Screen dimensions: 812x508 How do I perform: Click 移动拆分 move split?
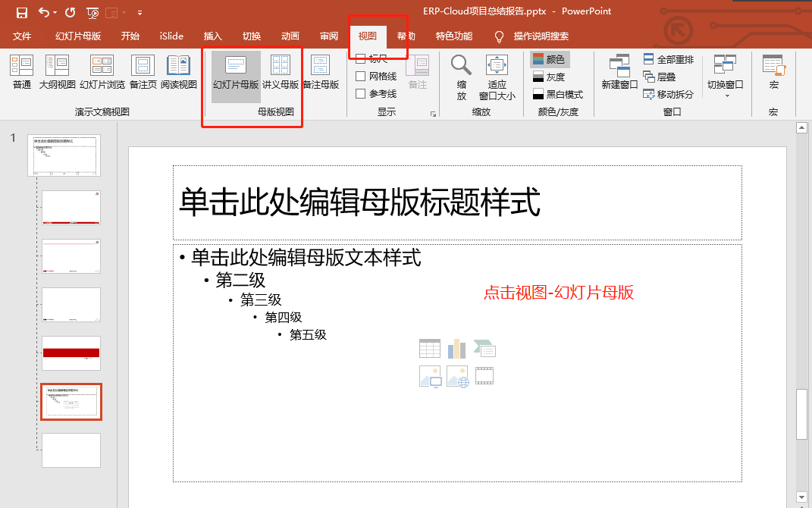pos(668,94)
